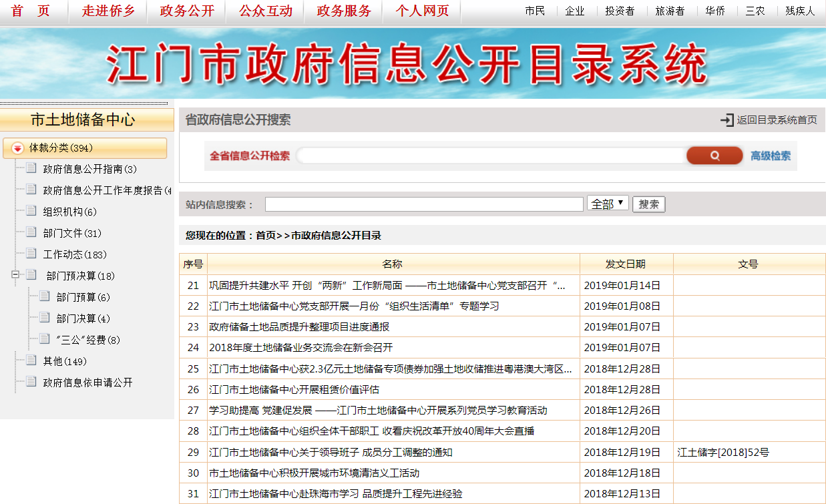Open the 高级检索 advanced search link

tap(770, 156)
